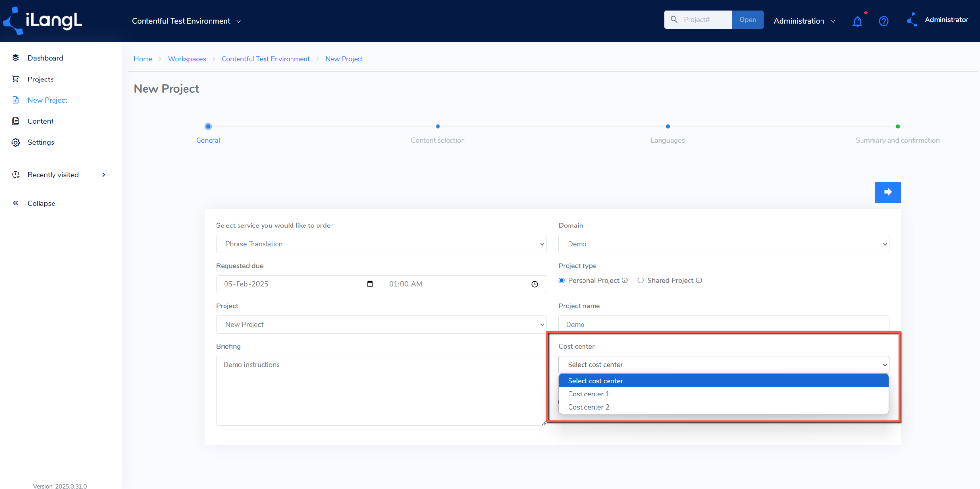
Task: Select the Personal Project radio button
Action: point(562,280)
